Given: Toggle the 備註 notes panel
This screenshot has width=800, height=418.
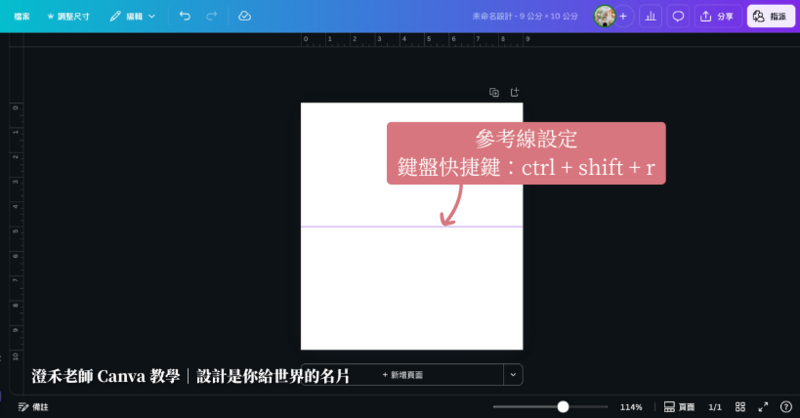Looking at the screenshot, I should pyautogui.click(x=33, y=407).
